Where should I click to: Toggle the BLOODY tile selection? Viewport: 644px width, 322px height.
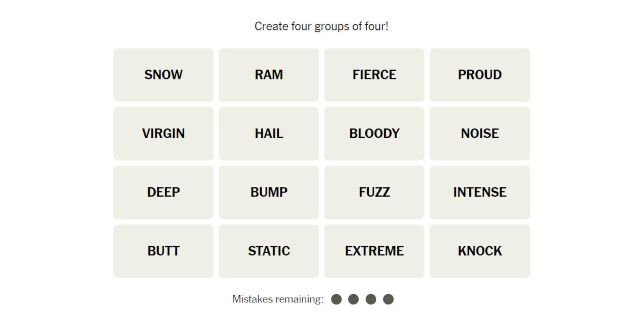click(x=374, y=133)
